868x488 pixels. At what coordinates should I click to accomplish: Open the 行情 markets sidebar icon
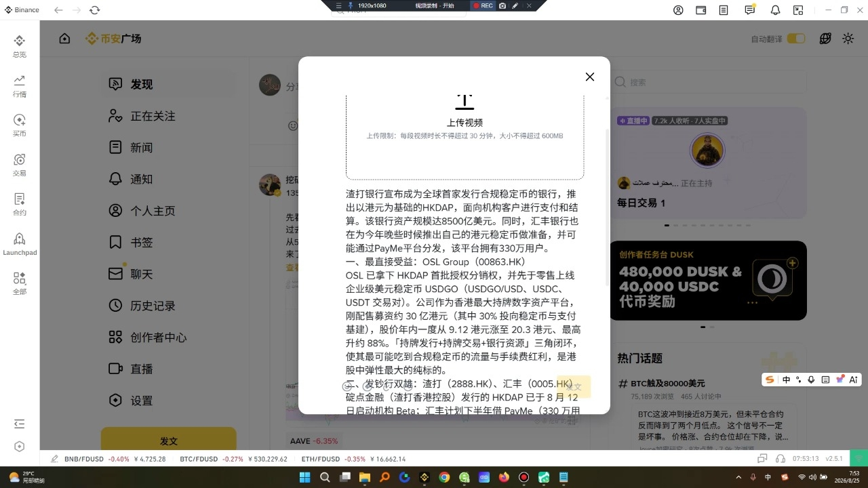(19, 85)
